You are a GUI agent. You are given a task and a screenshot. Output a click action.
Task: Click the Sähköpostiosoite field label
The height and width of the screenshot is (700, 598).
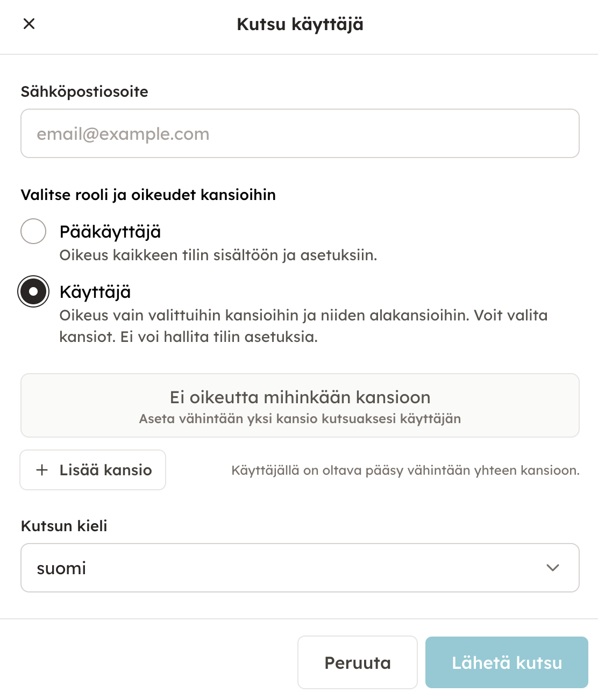point(84,92)
